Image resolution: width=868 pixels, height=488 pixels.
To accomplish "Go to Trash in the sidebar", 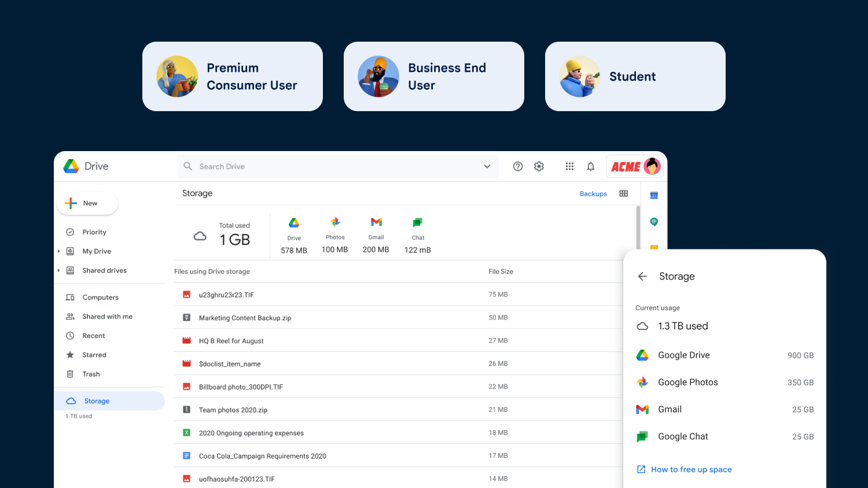I will (x=91, y=374).
